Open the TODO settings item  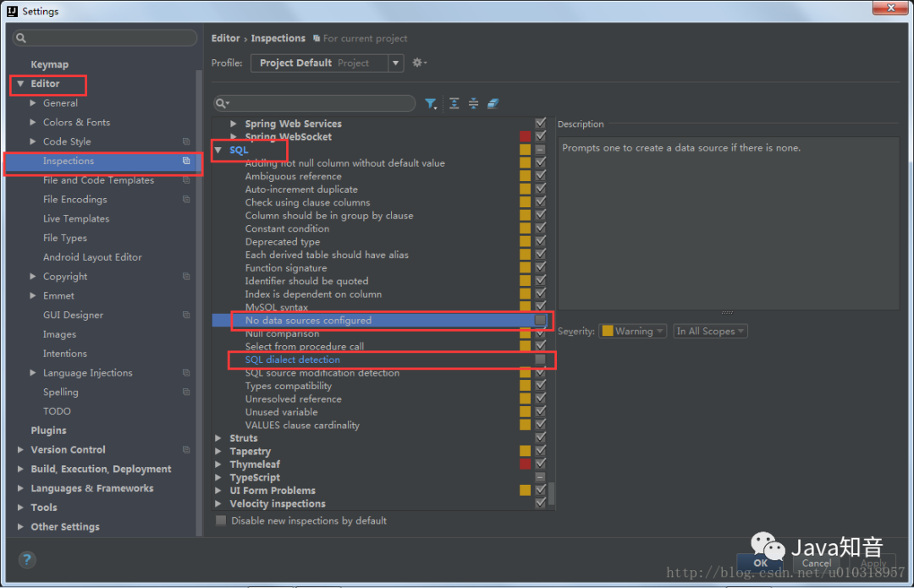point(57,411)
